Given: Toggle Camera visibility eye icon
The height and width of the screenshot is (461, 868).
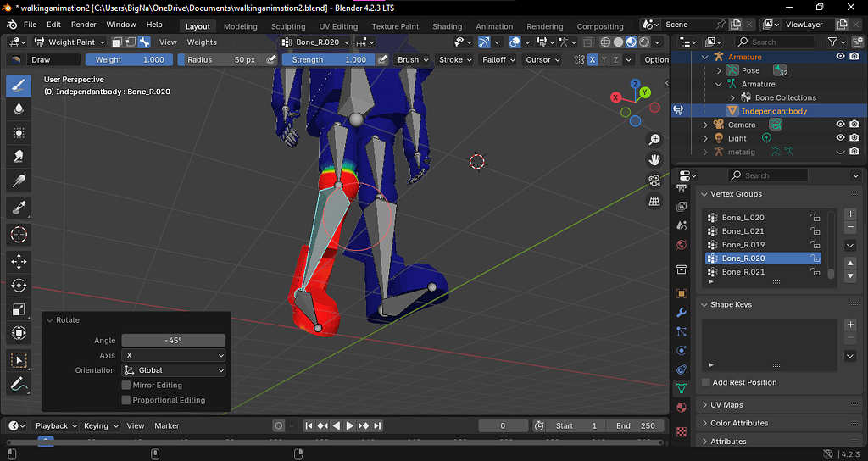Looking at the screenshot, I should 840,125.
